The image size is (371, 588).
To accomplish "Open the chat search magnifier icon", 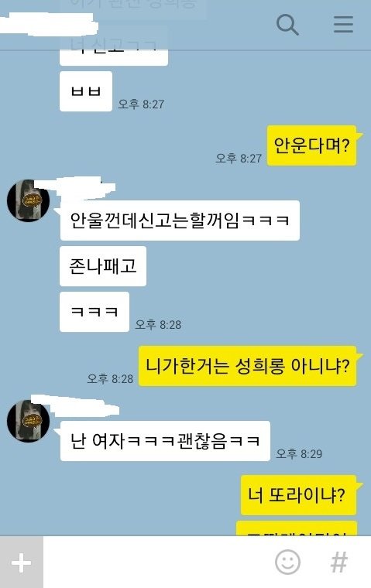I will (x=287, y=25).
